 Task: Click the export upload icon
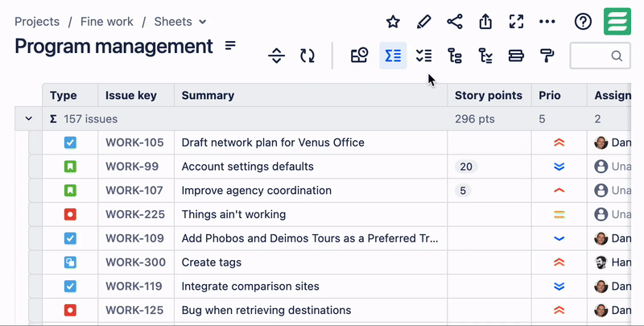(x=485, y=22)
